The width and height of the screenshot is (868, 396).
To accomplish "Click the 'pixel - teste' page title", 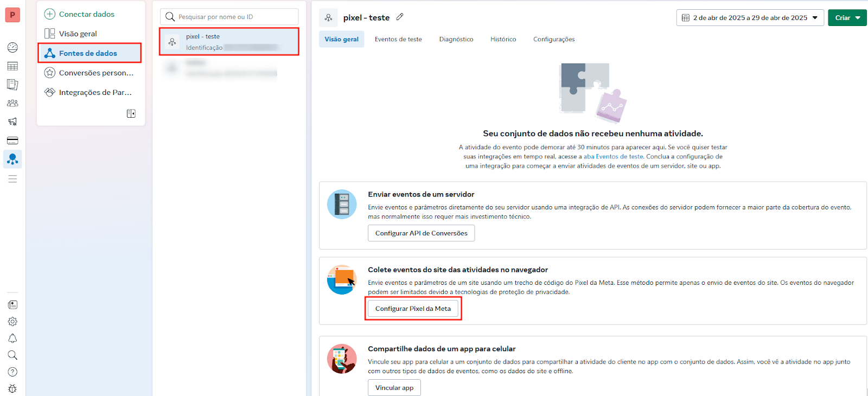I will 366,18.
